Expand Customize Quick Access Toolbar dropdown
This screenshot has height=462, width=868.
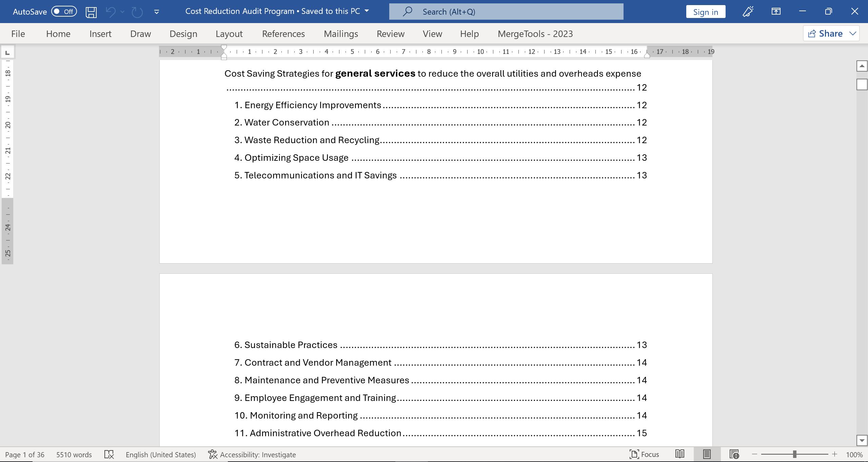156,12
